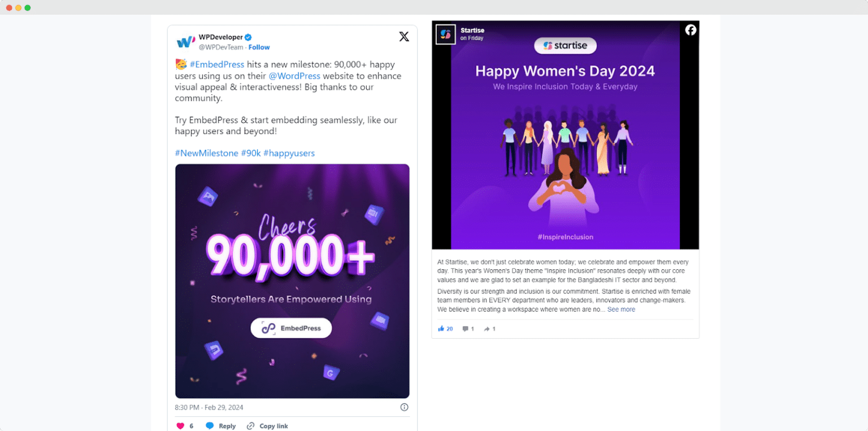868x431 pixels.
Task: Copy link to the tweet
Action: pyautogui.click(x=267, y=426)
